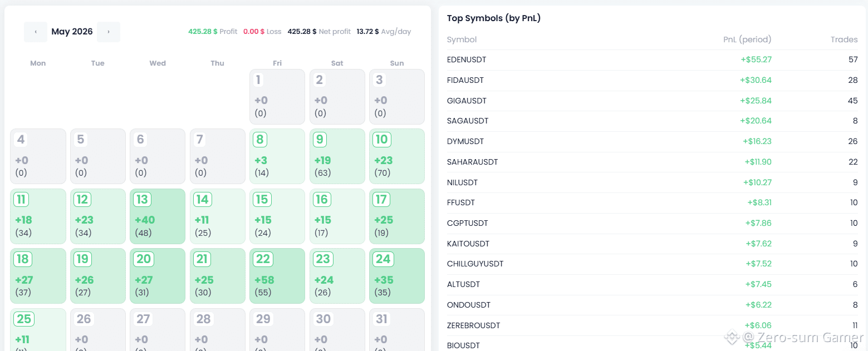Sort by the Trades column header
Image resolution: width=868 pixels, height=351 pixels.
[844, 39]
